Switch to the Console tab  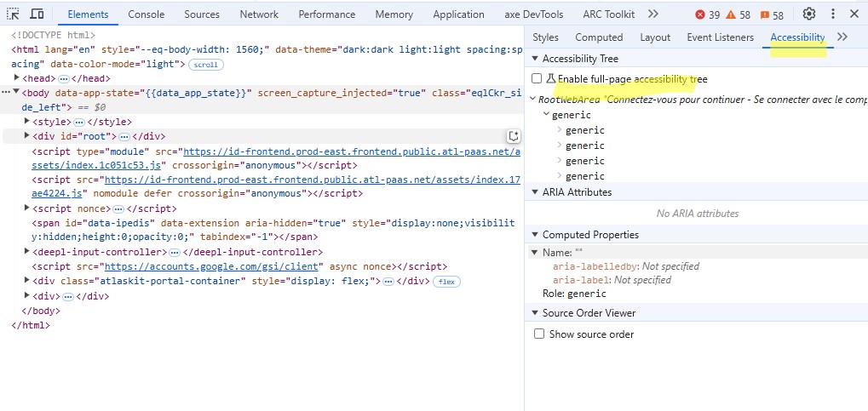147,14
